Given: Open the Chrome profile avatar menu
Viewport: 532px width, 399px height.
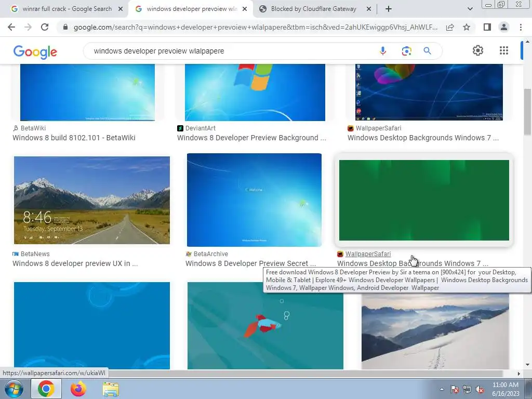Looking at the screenshot, I should 504,27.
